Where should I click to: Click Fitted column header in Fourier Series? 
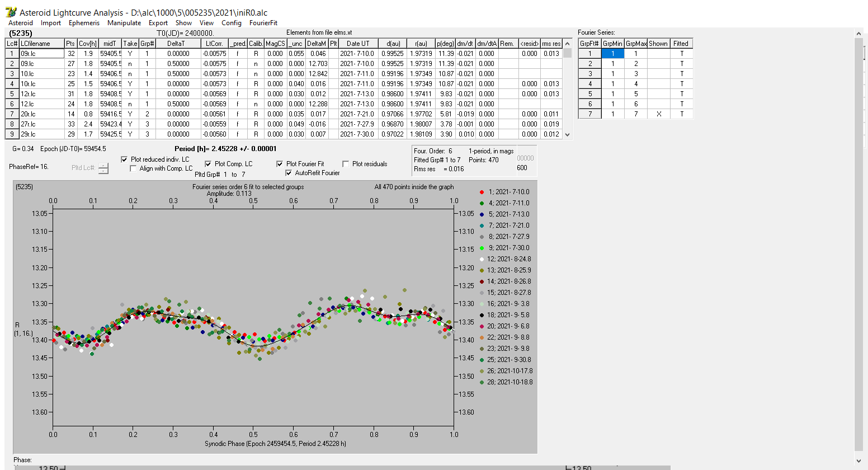(681, 44)
